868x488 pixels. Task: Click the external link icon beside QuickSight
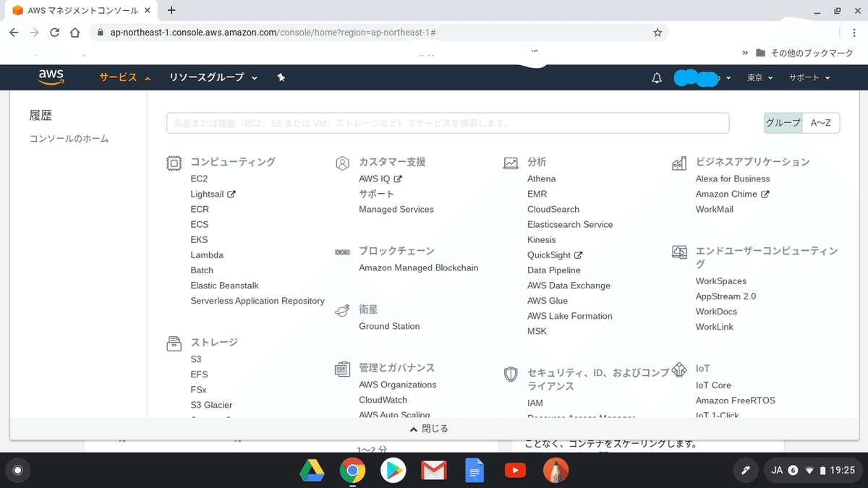578,255
